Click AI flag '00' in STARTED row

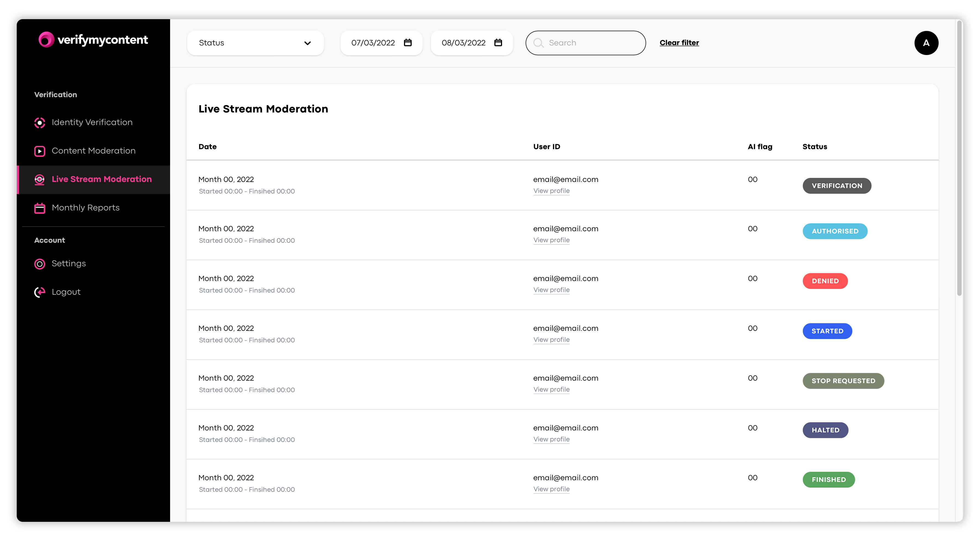pos(752,328)
